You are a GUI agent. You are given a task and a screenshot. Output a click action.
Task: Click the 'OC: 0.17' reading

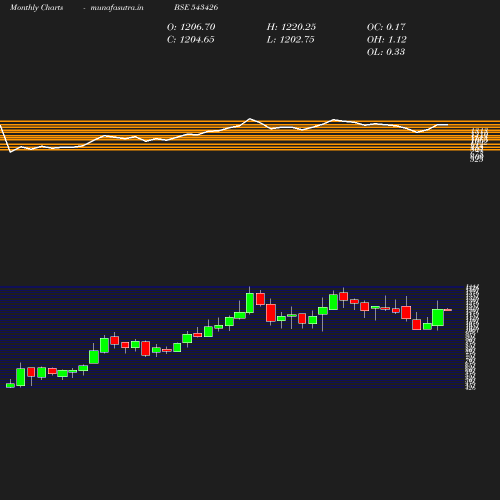click(x=386, y=27)
